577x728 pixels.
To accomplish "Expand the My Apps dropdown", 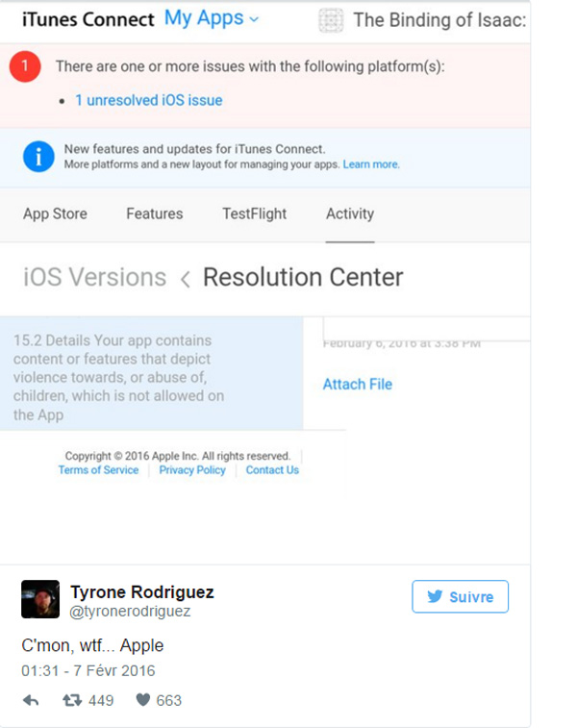I will point(212,18).
